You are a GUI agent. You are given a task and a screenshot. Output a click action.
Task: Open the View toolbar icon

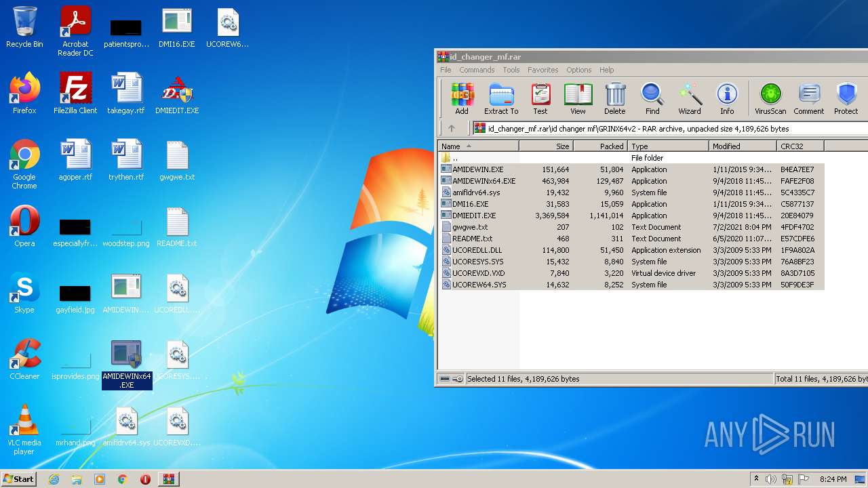click(x=578, y=99)
